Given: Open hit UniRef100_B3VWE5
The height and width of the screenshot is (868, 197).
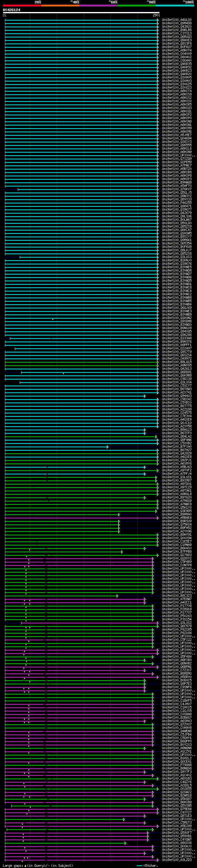Looking at the screenshot, I should 176,267.
